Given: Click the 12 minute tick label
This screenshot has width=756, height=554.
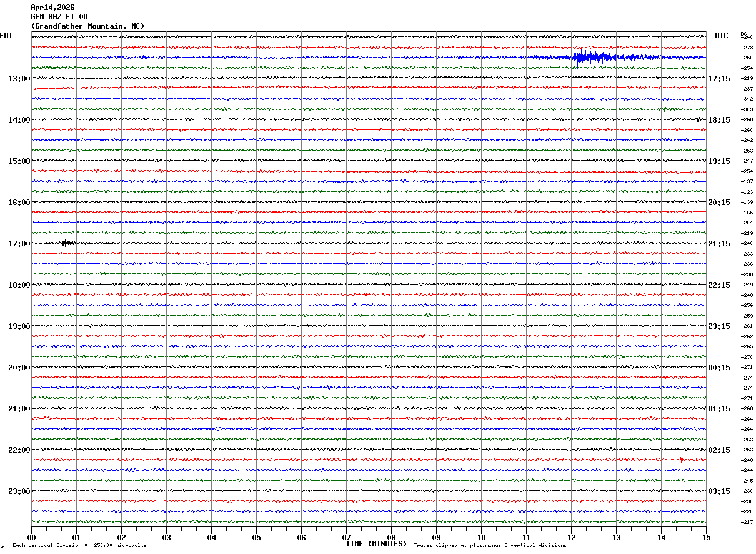Looking at the screenshot, I should [x=571, y=537].
